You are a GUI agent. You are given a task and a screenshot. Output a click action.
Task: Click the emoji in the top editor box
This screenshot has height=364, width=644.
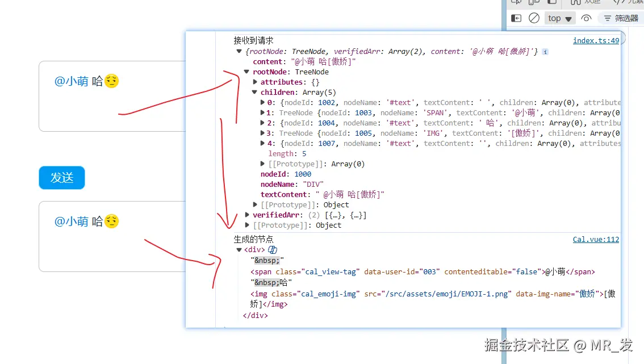pos(111,81)
